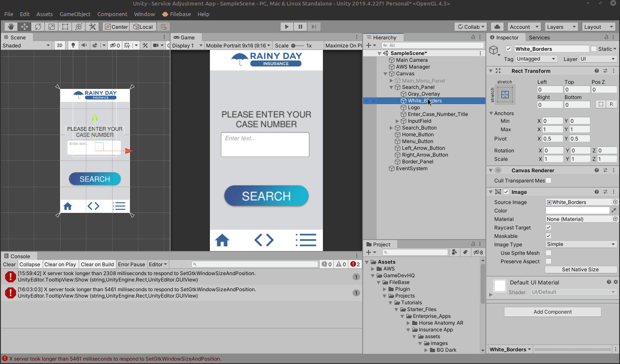620x364 pixels.
Task: Open Source Image object picker
Action: 615,202
